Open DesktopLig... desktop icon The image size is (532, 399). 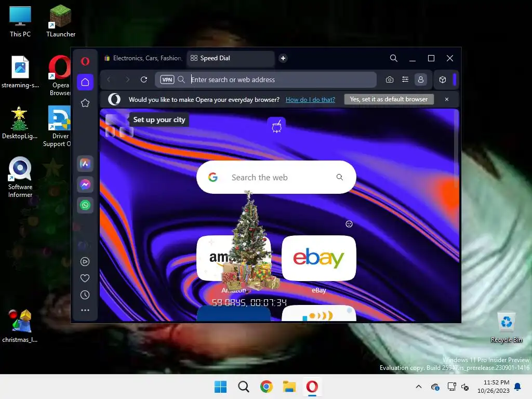click(x=20, y=123)
